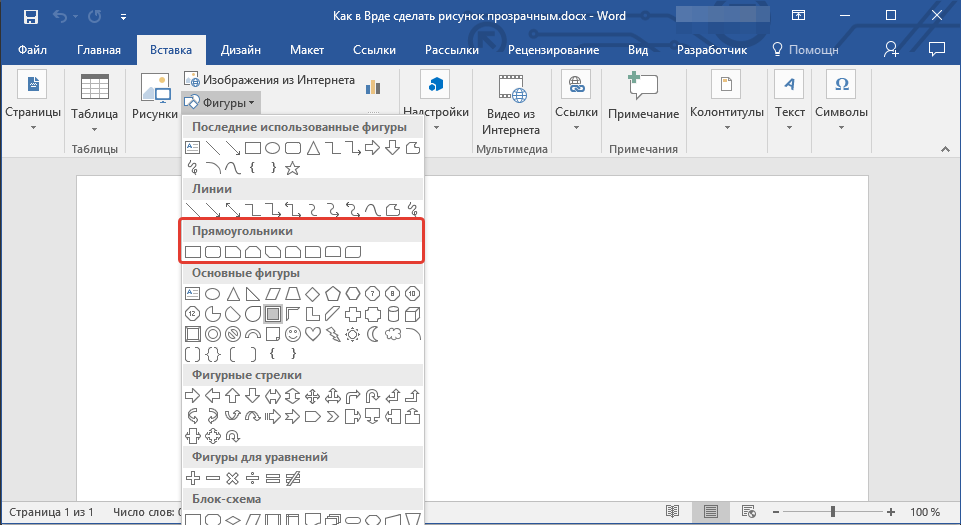Insert the right block arrow shape
This screenshot has width=961, height=525.
pos(193,395)
